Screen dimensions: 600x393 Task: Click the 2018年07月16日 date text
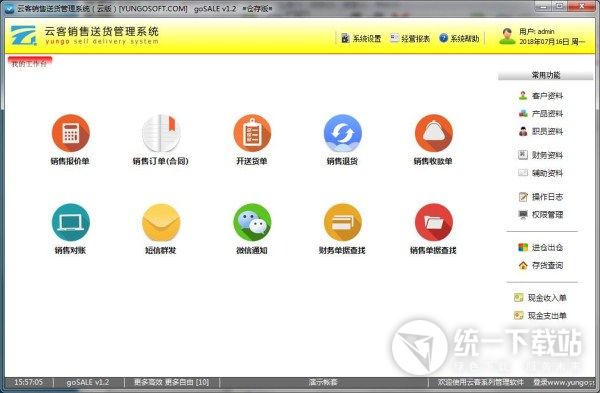[x=544, y=41]
